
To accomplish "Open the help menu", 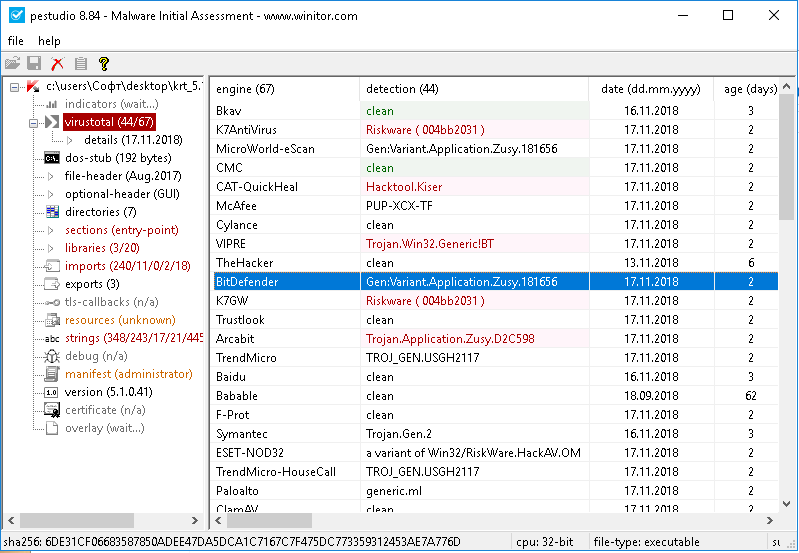I will [49, 41].
